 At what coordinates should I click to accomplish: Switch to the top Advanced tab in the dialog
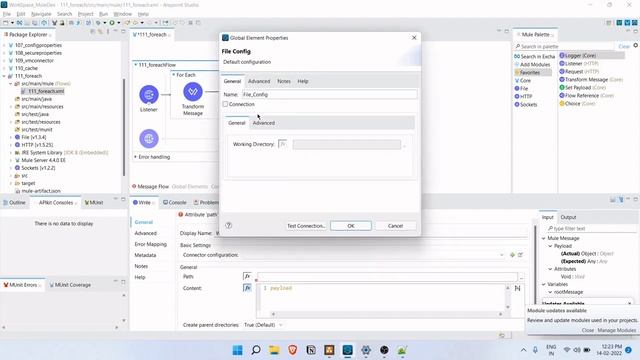coord(259,81)
